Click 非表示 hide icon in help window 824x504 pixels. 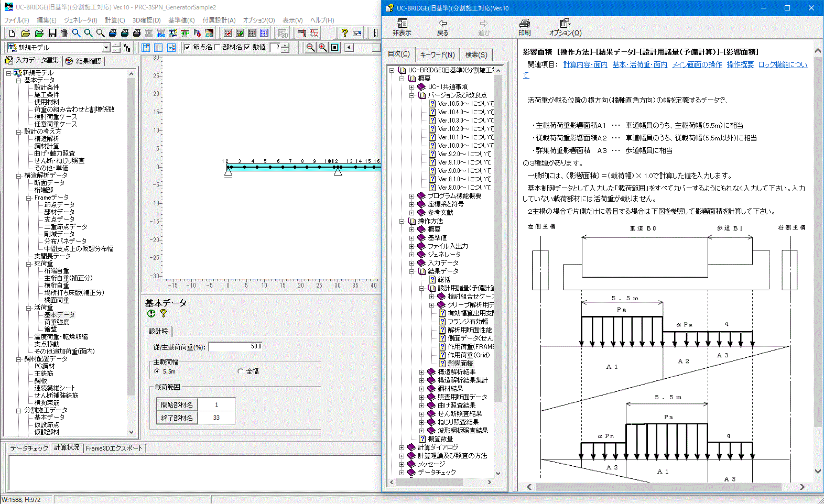(x=402, y=27)
